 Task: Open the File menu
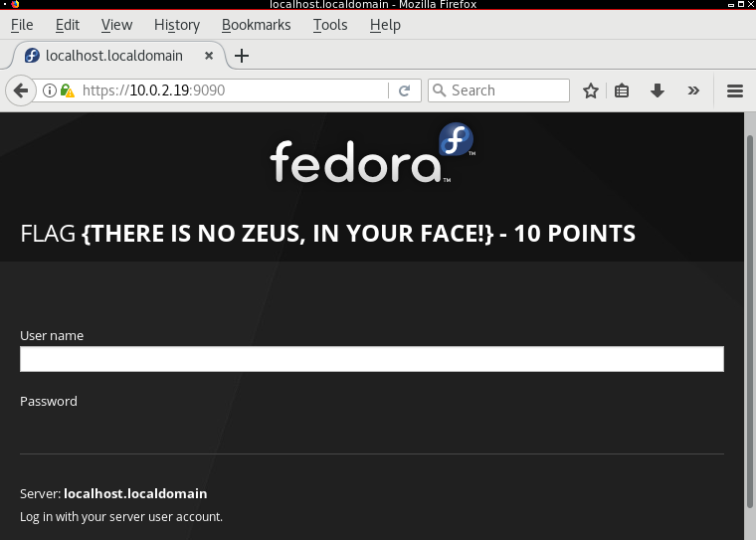pos(22,25)
